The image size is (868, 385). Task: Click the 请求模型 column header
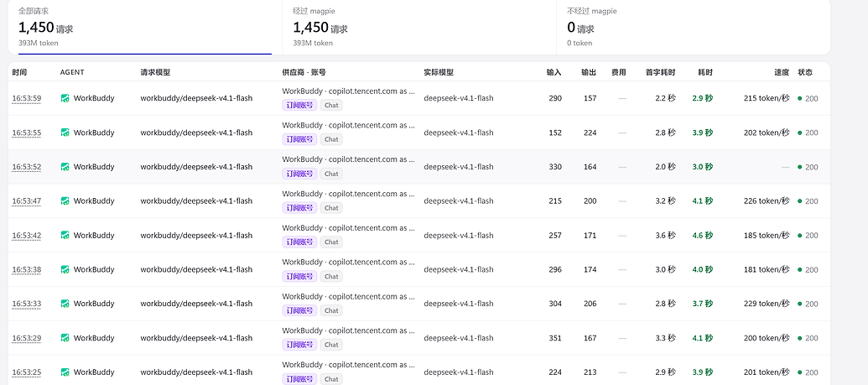point(155,73)
